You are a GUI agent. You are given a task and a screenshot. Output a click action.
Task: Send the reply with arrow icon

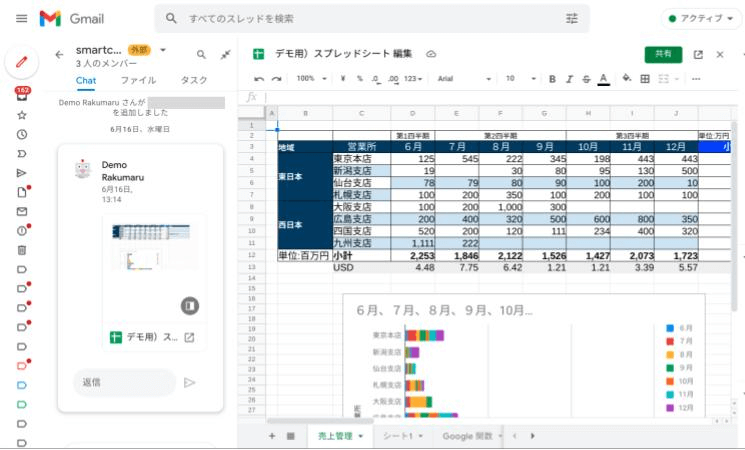coord(190,383)
